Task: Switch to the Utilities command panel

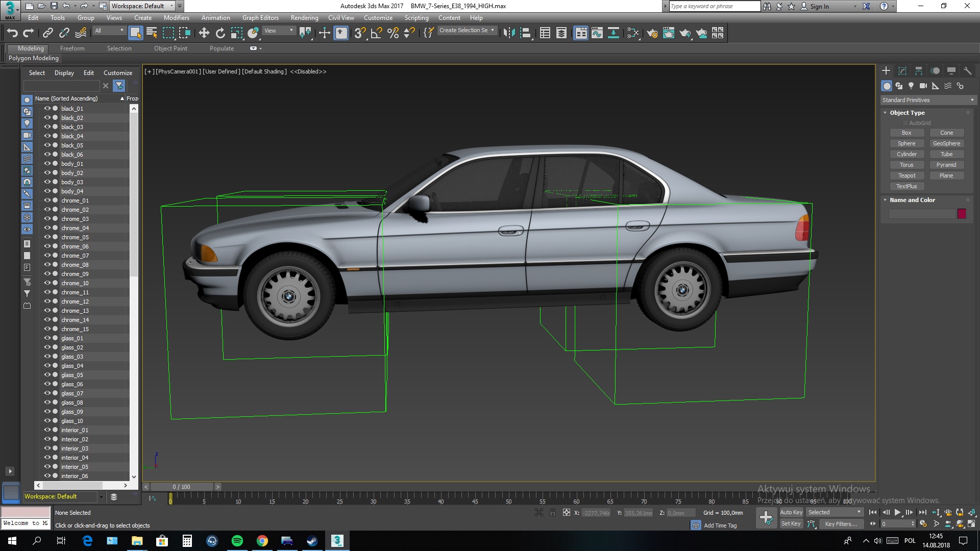Action: click(968, 71)
